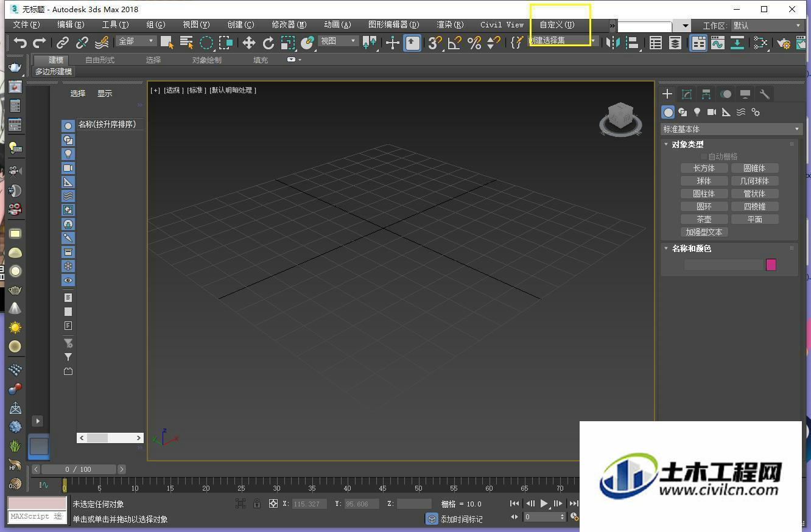Open the 渲染(R) menu
Viewport: 811px width, 532px height.
450,25
